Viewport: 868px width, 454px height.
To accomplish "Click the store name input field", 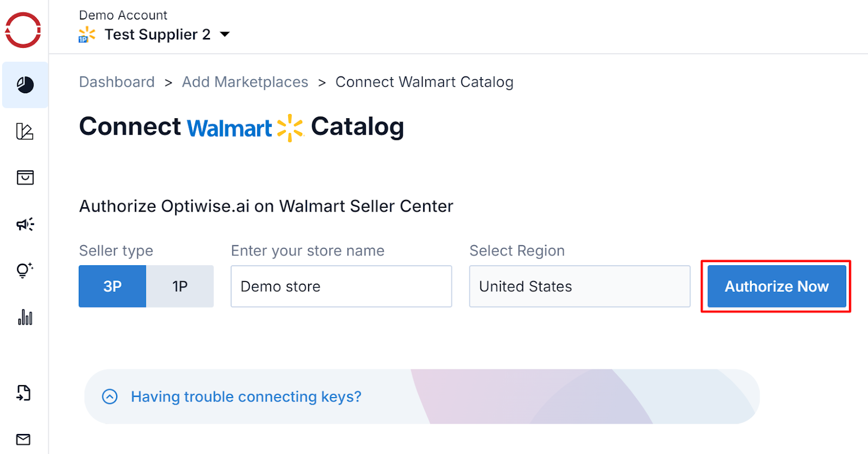I will coord(341,286).
